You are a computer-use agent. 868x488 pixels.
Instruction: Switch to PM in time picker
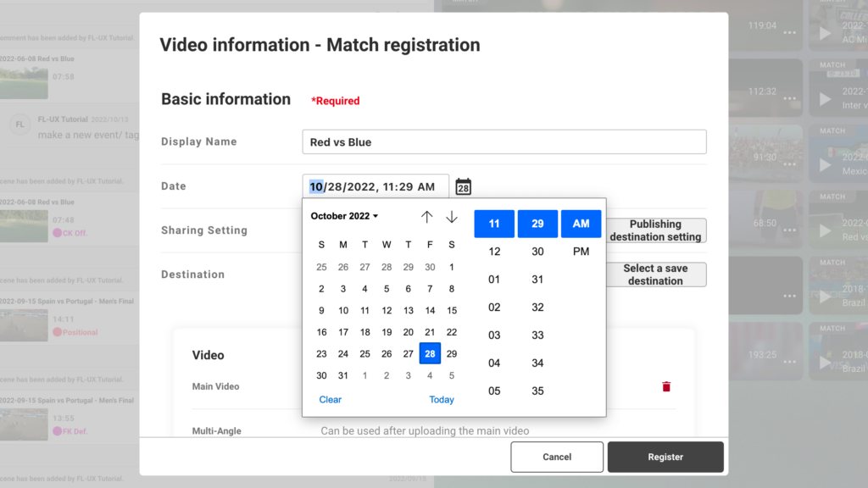[581, 251]
